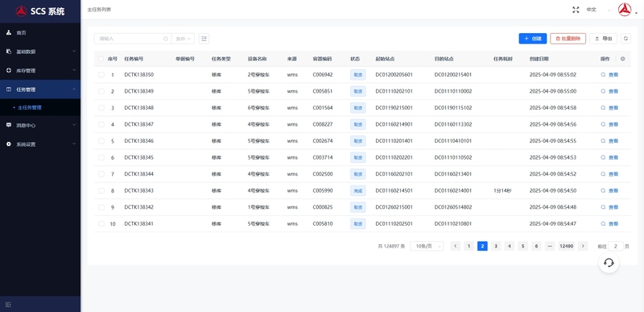Go to the next page arrow
The image size is (644, 312).
click(582, 246)
